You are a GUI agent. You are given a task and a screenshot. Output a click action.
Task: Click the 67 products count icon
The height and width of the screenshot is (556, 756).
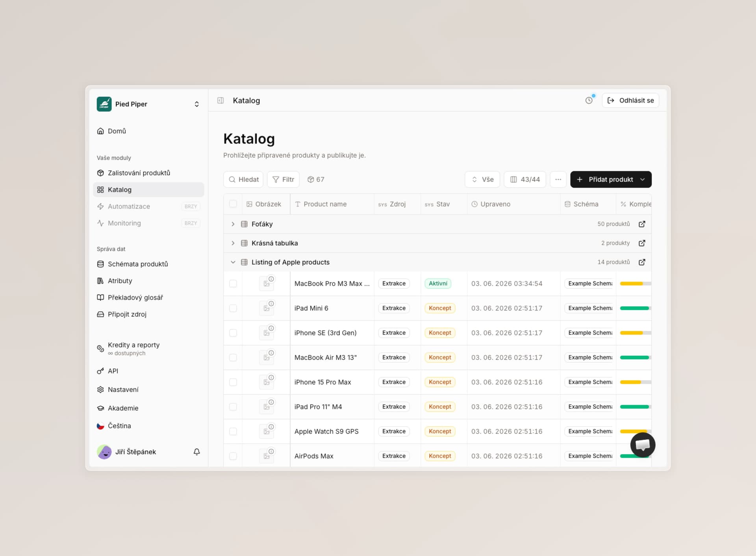[x=311, y=179]
